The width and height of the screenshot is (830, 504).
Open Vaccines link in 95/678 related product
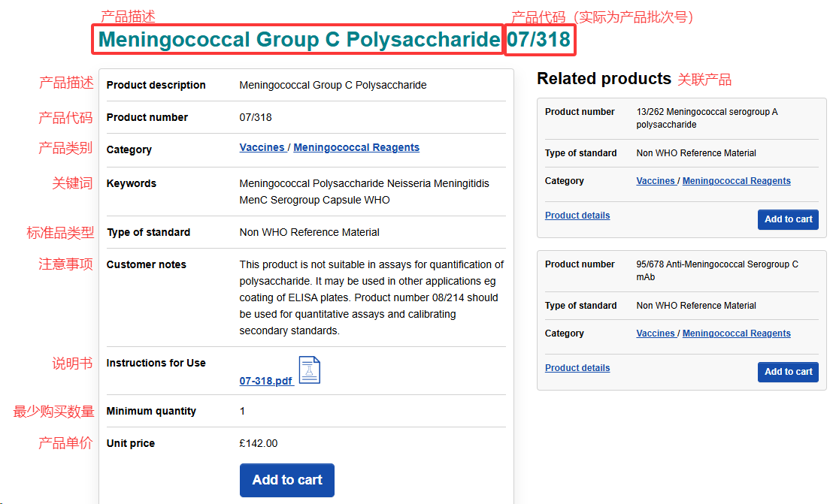656,333
